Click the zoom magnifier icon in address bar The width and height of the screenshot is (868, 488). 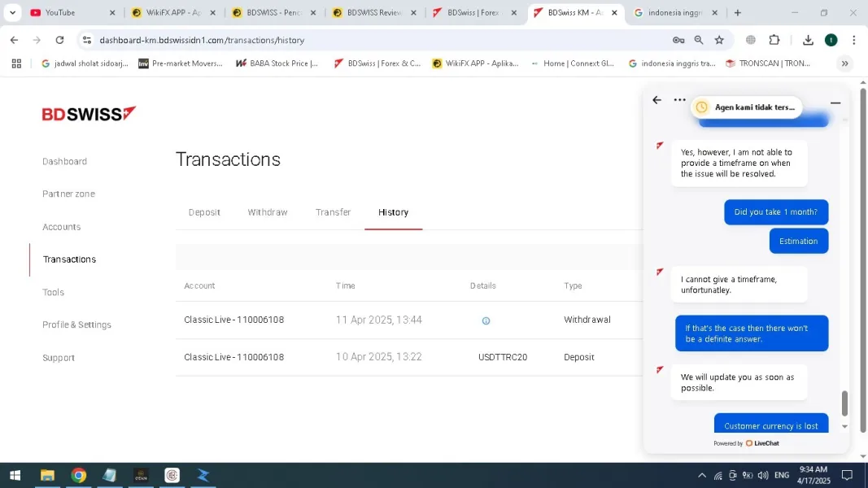(x=699, y=40)
